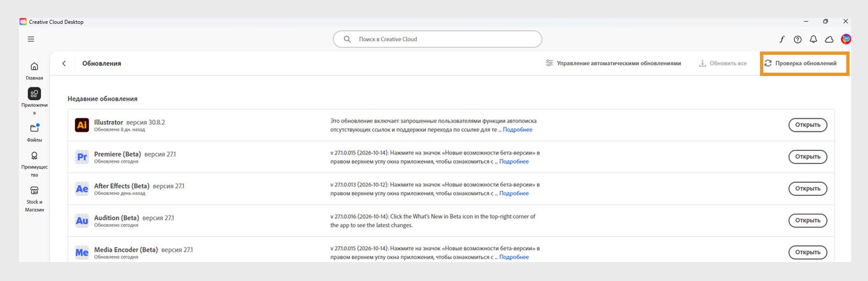This screenshot has width=868, height=281.
Task: Click Premiere (Beta) версия 27.1 text
Action: point(135,154)
